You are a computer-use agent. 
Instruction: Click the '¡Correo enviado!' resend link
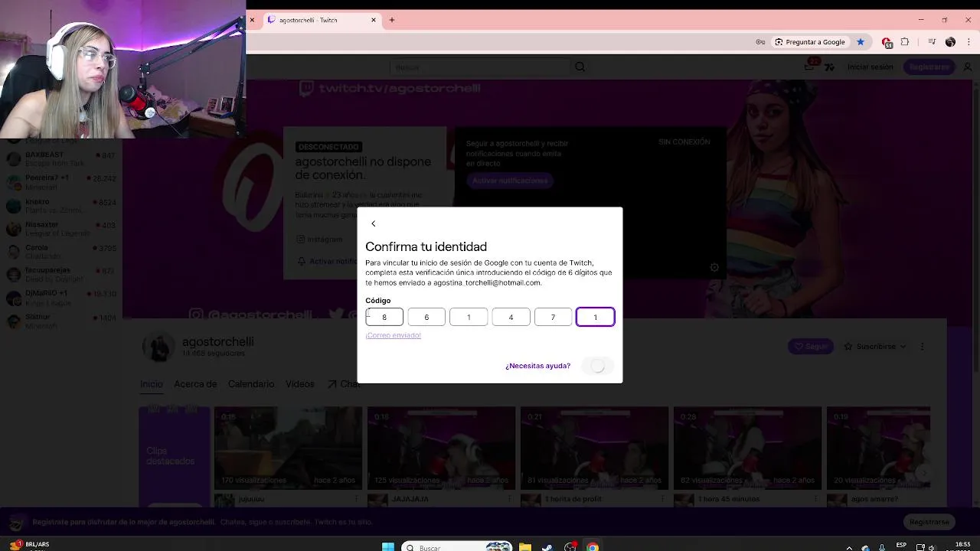393,335
